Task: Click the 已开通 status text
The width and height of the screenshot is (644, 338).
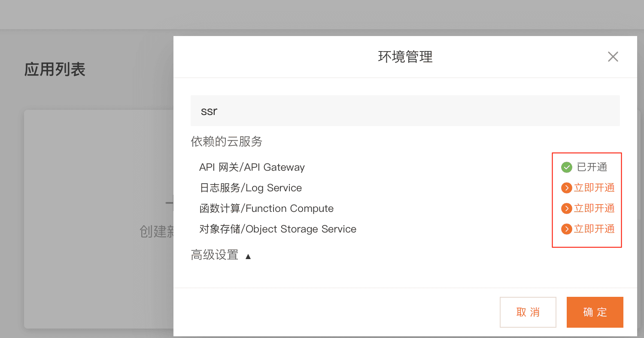Action: (x=592, y=167)
